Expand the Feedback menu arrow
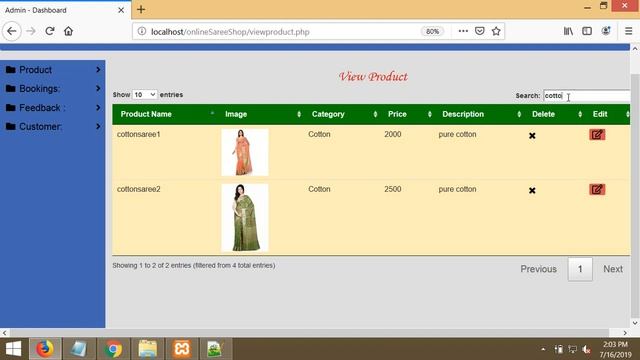The image size is (640, 360). coord(98,108)
